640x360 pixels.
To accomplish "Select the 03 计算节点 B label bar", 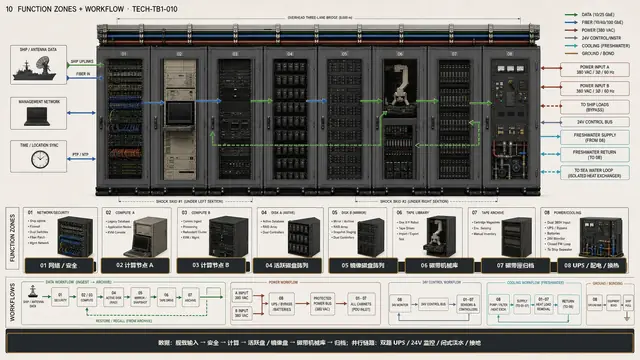I will tap(211, 265).
